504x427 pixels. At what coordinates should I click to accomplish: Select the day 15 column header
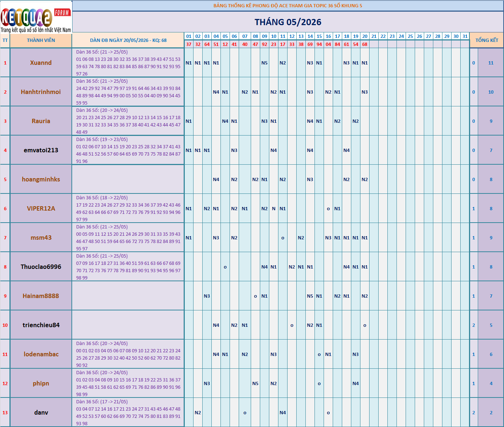click(319, 36)
